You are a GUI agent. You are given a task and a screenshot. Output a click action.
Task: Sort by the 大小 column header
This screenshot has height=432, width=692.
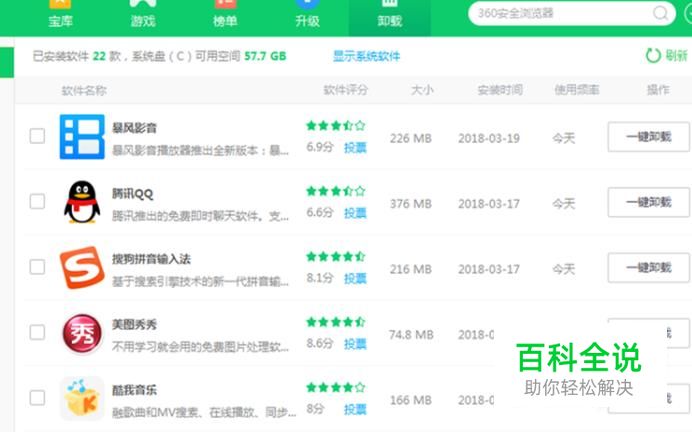pyautogui.click(x=422, y=90)
